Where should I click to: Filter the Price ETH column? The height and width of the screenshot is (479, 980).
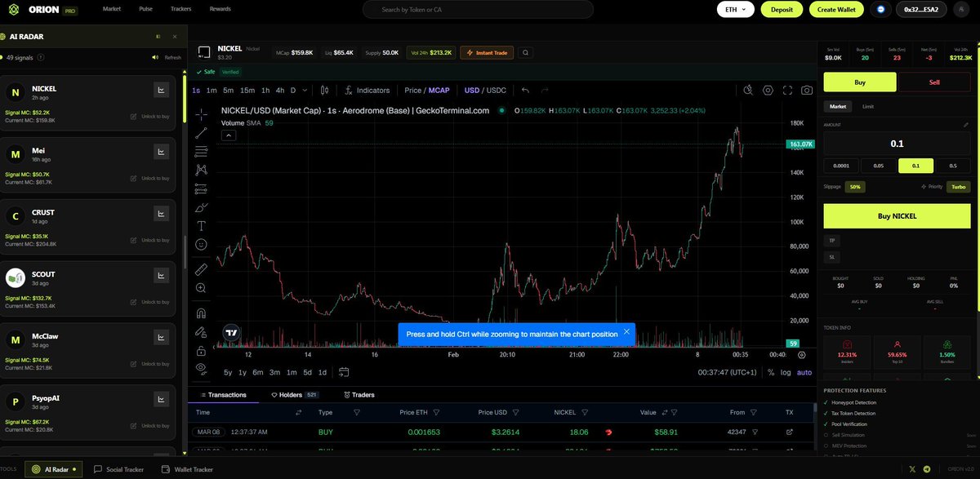tap(436, 412)
